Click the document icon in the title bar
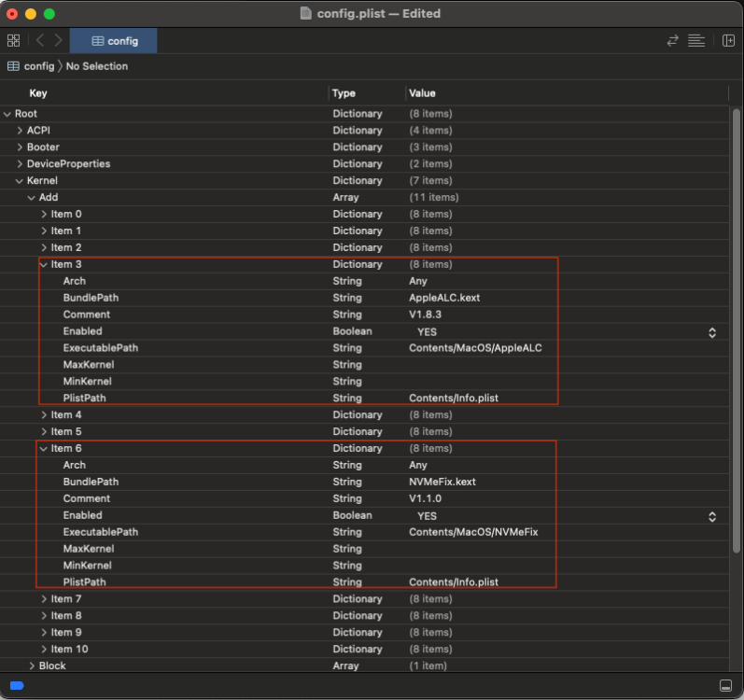744x700 pixels. [306, 13]
